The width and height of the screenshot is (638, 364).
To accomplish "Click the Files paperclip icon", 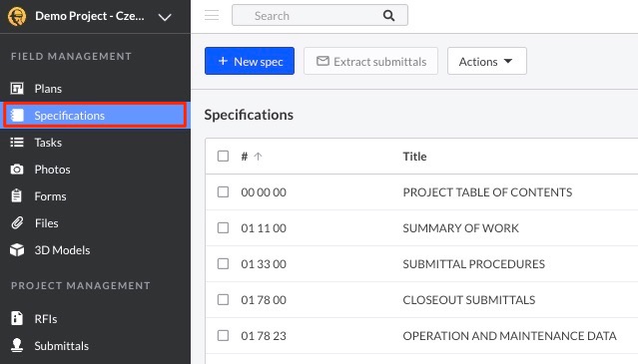I will point(17,222).
